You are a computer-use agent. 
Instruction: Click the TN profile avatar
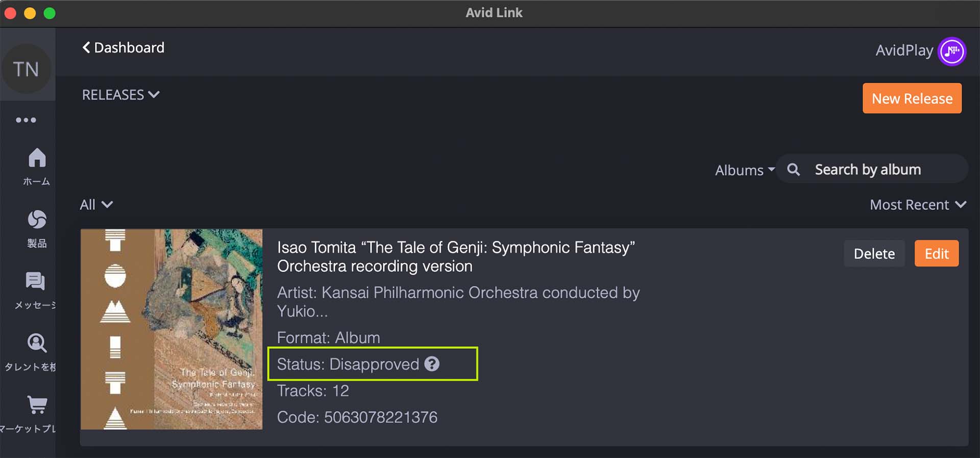point(27,69)
